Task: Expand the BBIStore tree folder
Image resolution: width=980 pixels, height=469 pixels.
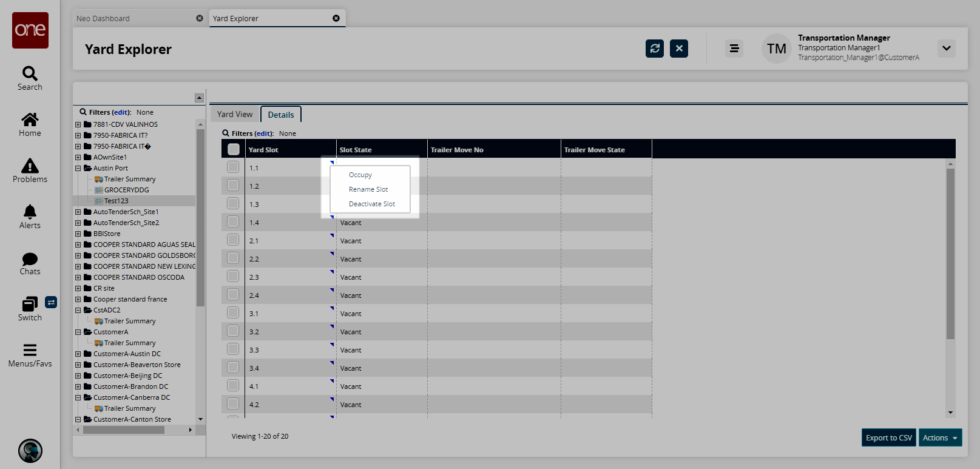Action: pyautogui.click(x=78, y=234)
